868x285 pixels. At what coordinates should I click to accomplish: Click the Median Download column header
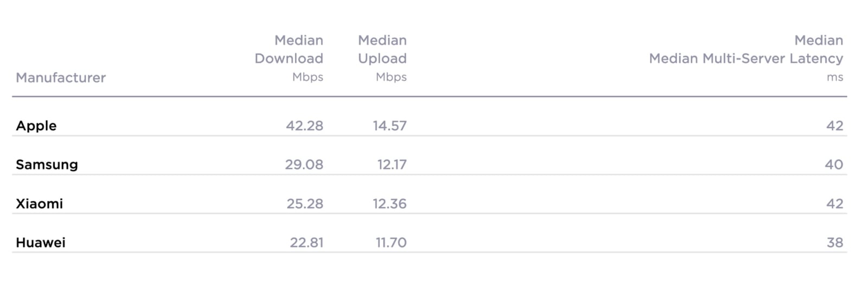pyautogui.click(x=289, y=49)
